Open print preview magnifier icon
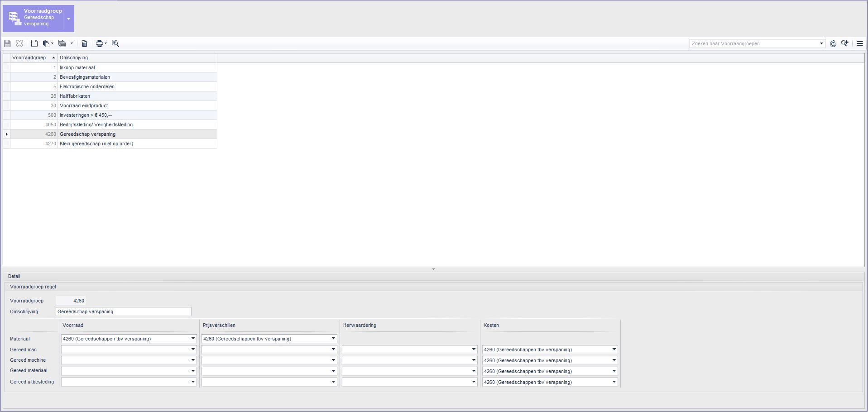 115,43
